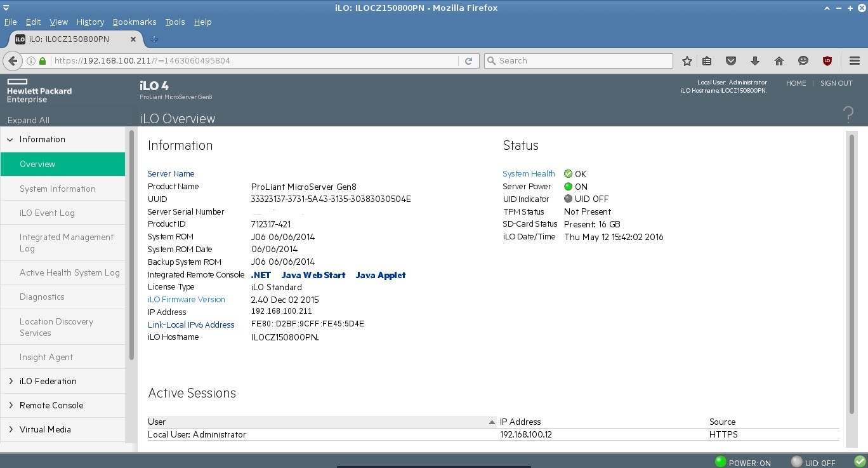Open the File menu
Image resolution: width=868 pixels, height=468 pixels.
coord(10,22)
